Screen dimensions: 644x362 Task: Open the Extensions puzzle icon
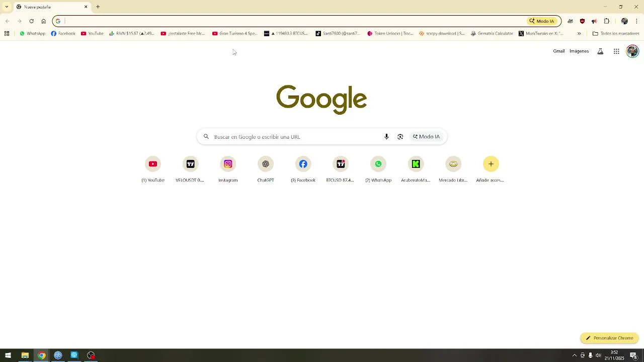(x=606, y=21)
